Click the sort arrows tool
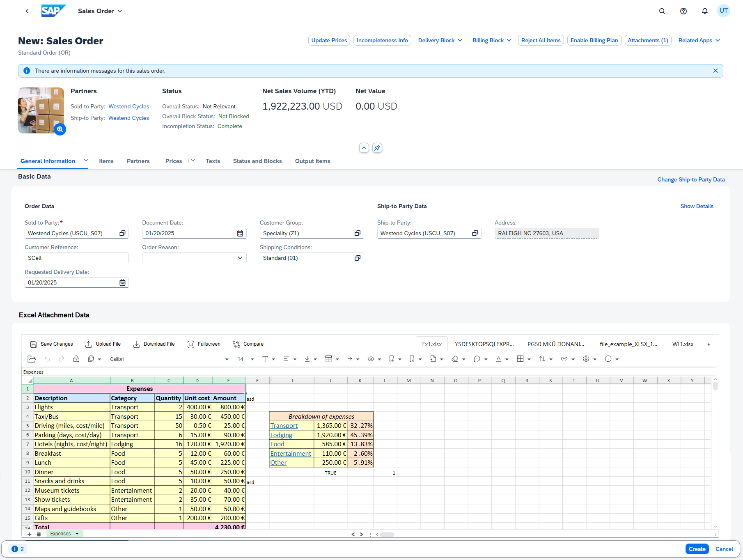743x560 pixels. [x=542, y=359]
